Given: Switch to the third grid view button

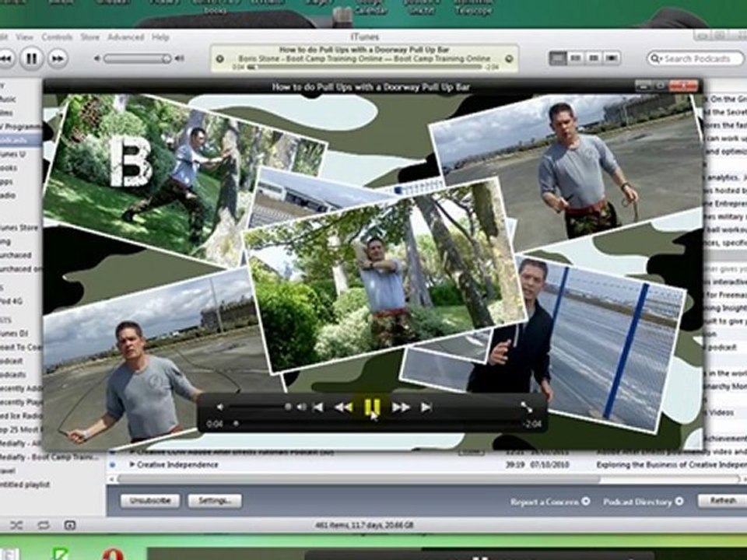Looking at the screenshot, I should 594,58.
